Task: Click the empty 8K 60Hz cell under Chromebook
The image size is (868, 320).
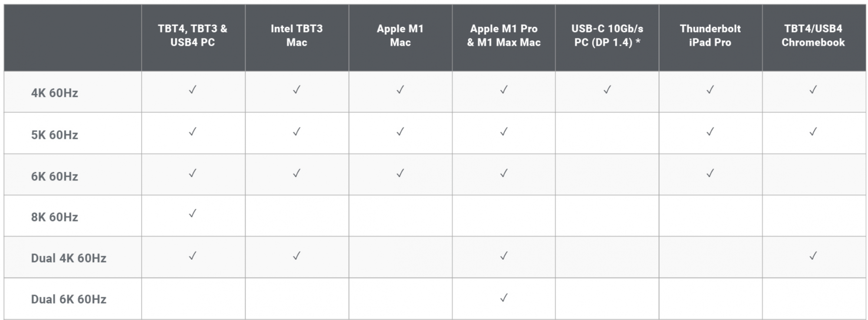Action: tap(814, 216)
